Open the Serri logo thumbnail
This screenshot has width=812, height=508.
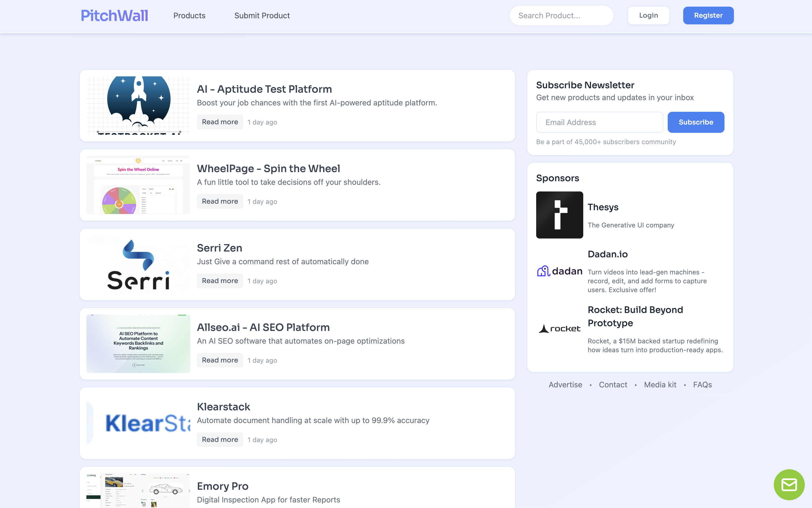[x=138, y=265]
